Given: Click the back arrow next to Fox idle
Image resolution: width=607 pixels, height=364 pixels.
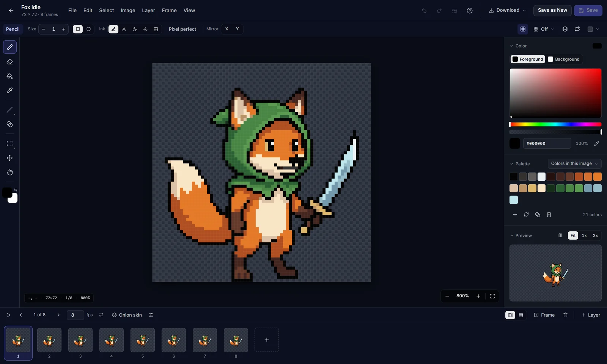Looking at the screenshot, I should tap(11, 11).
